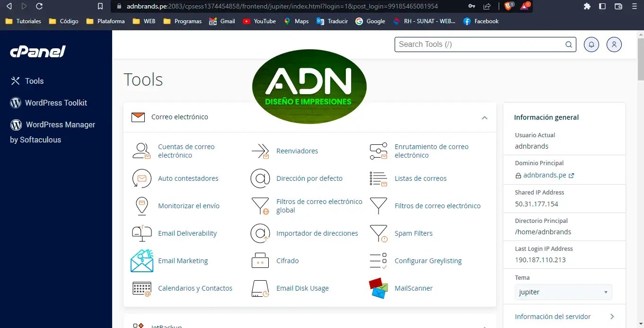
Task: Open the Tema jupiter dropdown
Action: pyautogui.click(x=563, y=292)
